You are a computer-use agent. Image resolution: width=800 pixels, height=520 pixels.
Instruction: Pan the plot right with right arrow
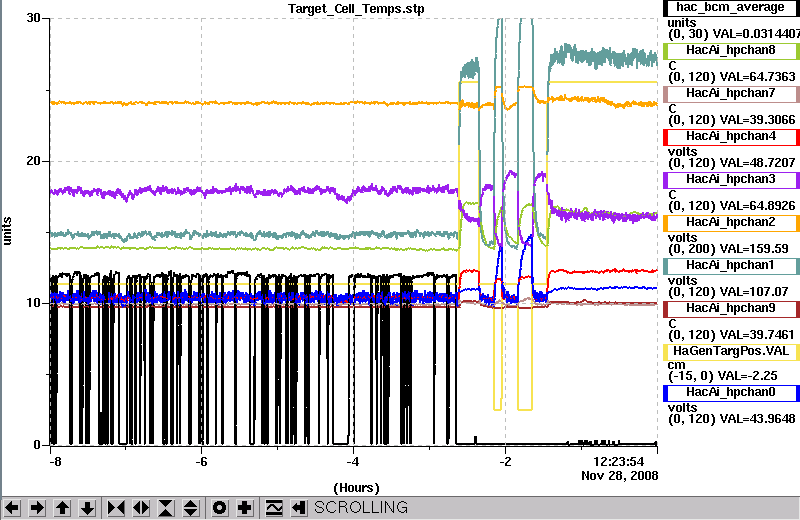pos(37,508)
